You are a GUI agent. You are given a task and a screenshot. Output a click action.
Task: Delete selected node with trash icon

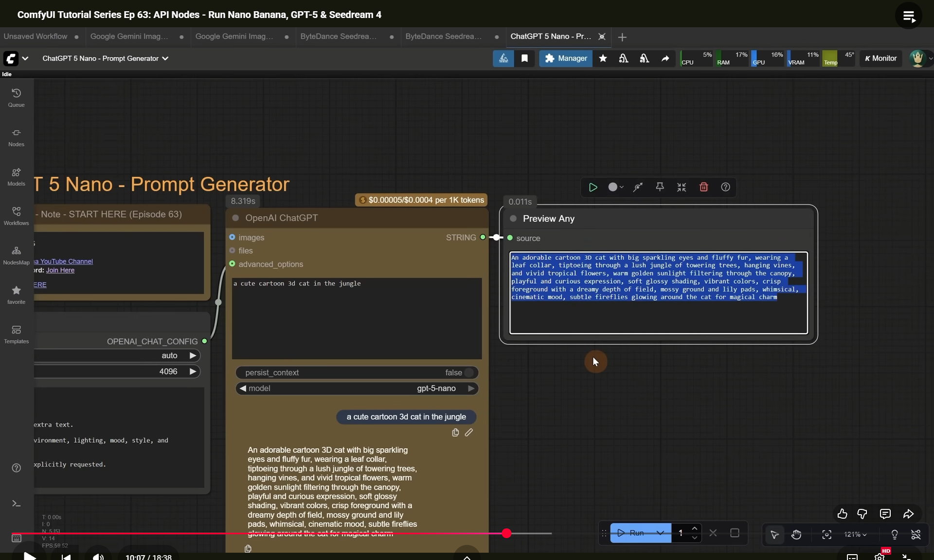pos(703,187)
